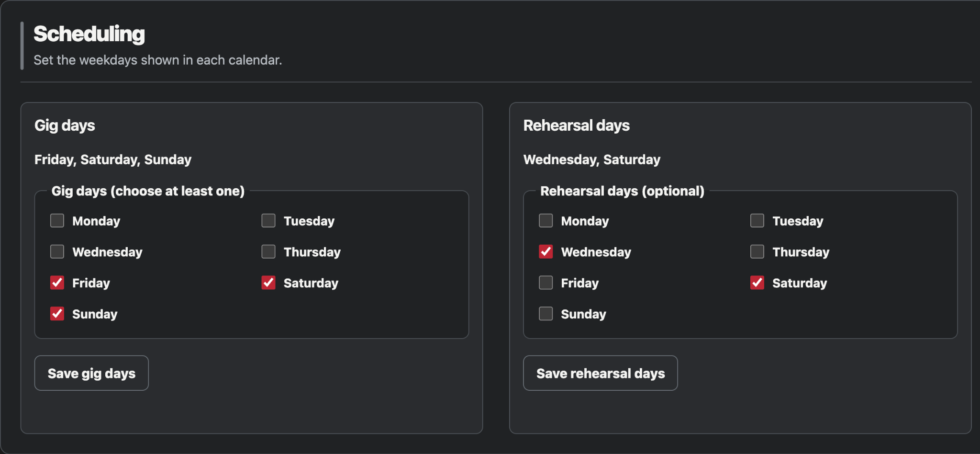Enable Thursday under Gig days
Screen dimensions: 980x454
tap(268, 252)
